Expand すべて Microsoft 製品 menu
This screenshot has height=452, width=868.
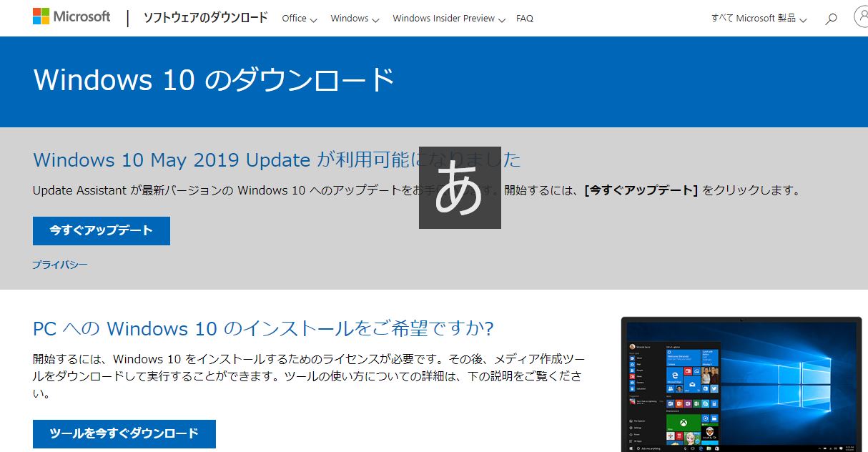coord(758,19)
